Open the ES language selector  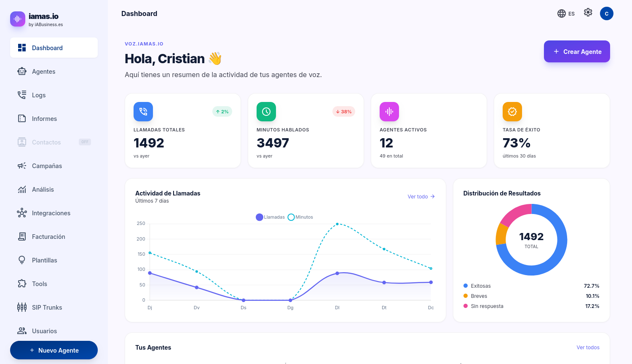click(566, 13)
